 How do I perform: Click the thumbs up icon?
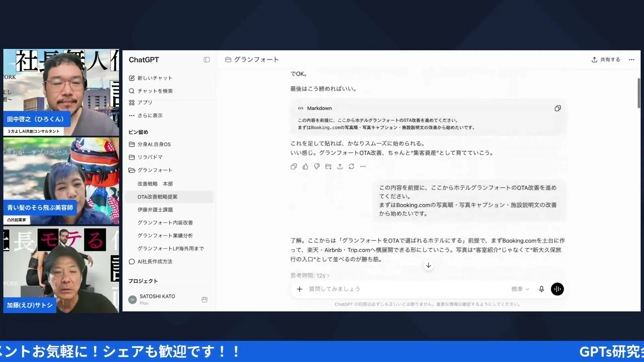click(x=305, y=167)
